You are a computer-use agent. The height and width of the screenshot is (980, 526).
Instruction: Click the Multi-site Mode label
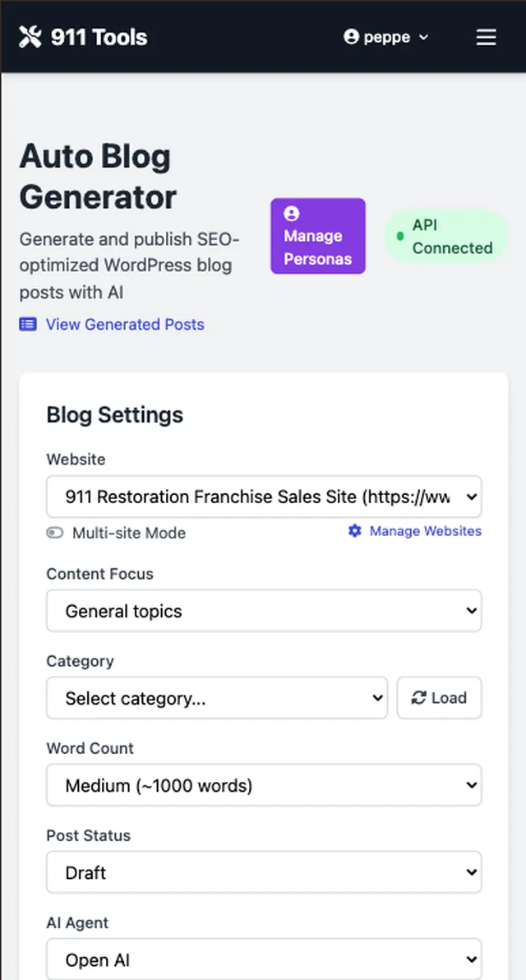[x=129, y=533]
